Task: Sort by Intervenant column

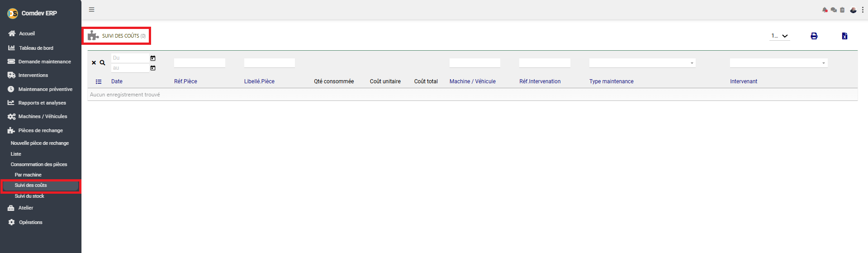Action: (744, 81)
